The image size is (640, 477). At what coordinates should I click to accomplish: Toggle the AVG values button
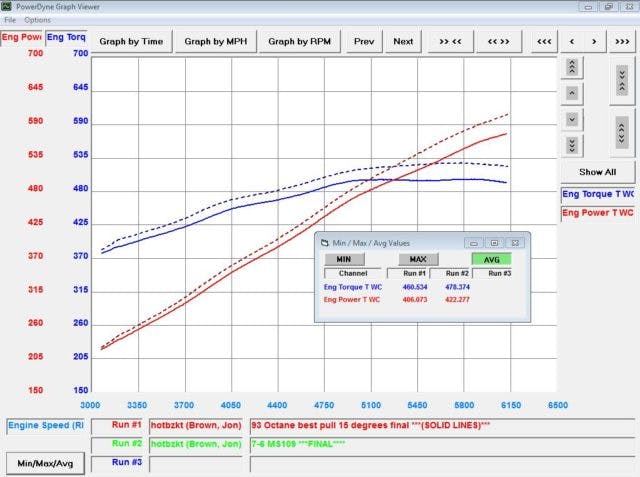(x=491, y=258)
